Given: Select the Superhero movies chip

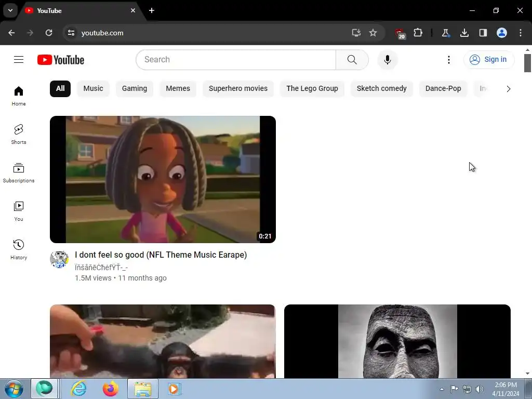Looking at the screenshot, I should [238, 88].
